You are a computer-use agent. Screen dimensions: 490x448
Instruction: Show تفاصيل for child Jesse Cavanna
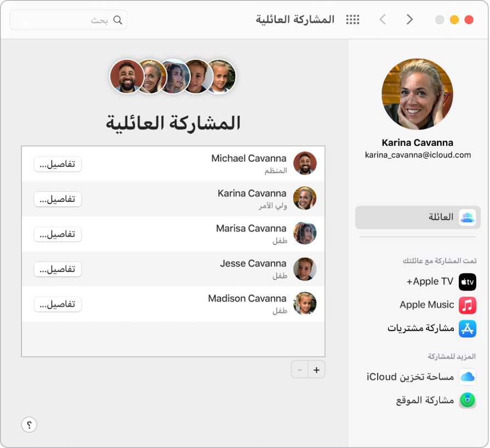click(x=57, y=269)
